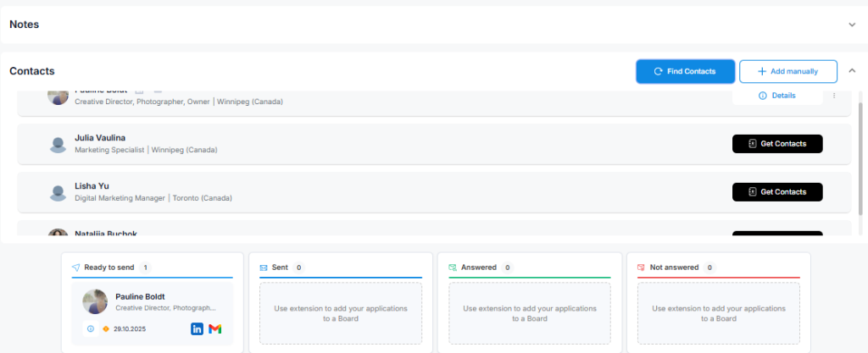Click info icon on Pauline Boldt board card
Image resolution: width=868 pixels, height=353 pixels.
[90, 328]
